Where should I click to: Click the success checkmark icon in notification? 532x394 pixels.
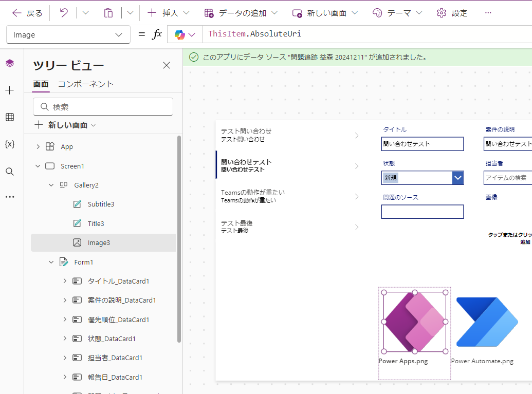[x=194, y=58]
